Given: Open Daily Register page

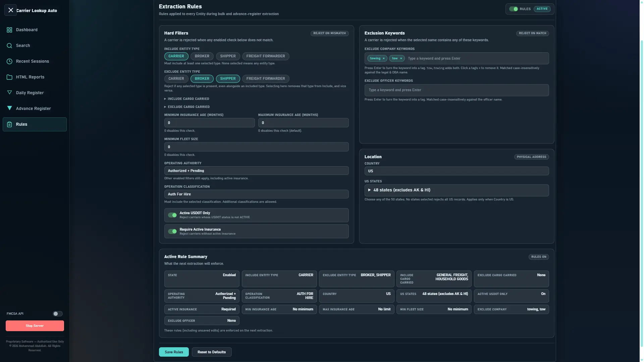Looking at the screenshot, I should (35, 93).
